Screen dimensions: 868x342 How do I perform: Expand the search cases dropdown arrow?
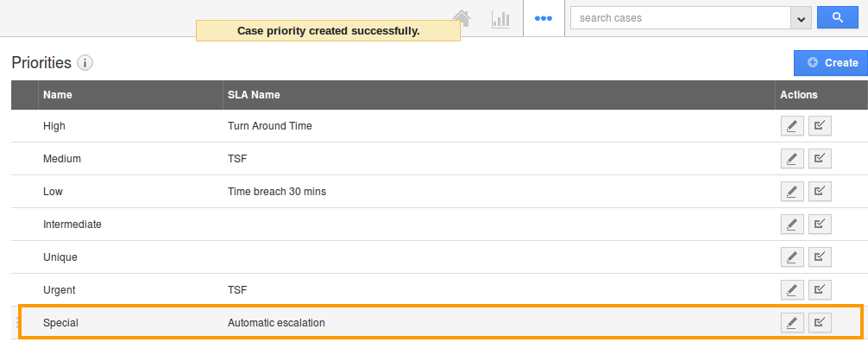(801, 18)
